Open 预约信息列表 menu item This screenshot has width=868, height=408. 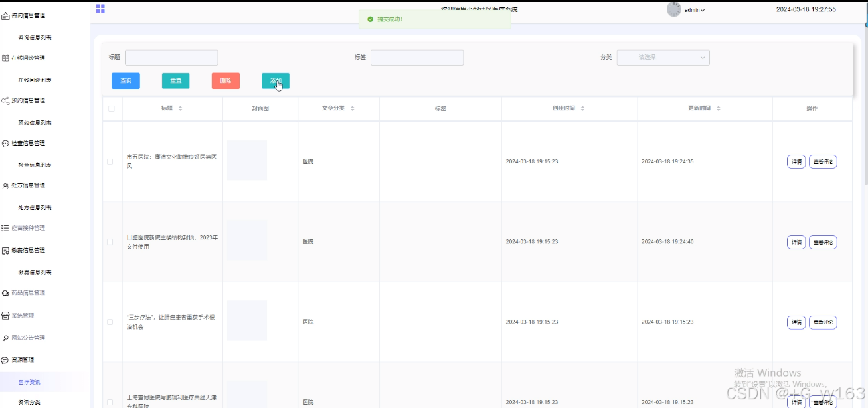tap(35, 122)
